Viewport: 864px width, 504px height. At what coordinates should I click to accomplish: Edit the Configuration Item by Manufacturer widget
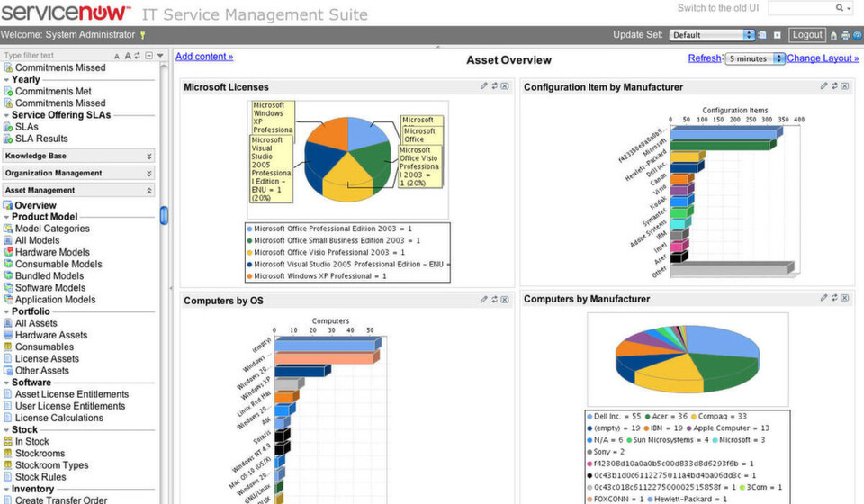[823, 85]
